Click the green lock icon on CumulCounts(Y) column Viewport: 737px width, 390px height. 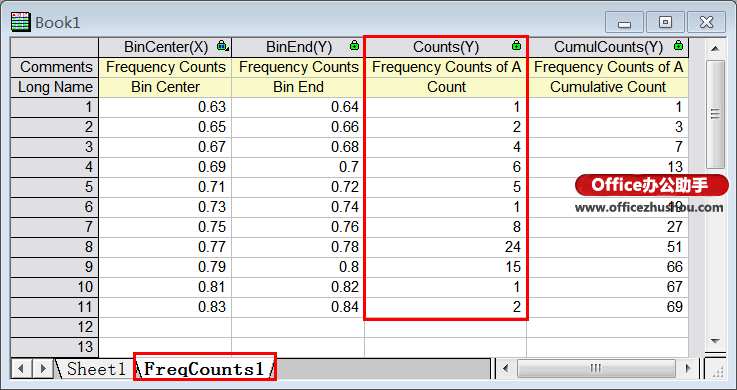coord(678,46)
